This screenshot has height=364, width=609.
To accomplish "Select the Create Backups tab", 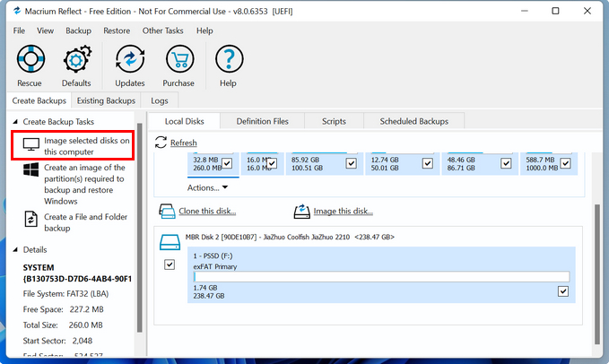I will tap(39, 100).
